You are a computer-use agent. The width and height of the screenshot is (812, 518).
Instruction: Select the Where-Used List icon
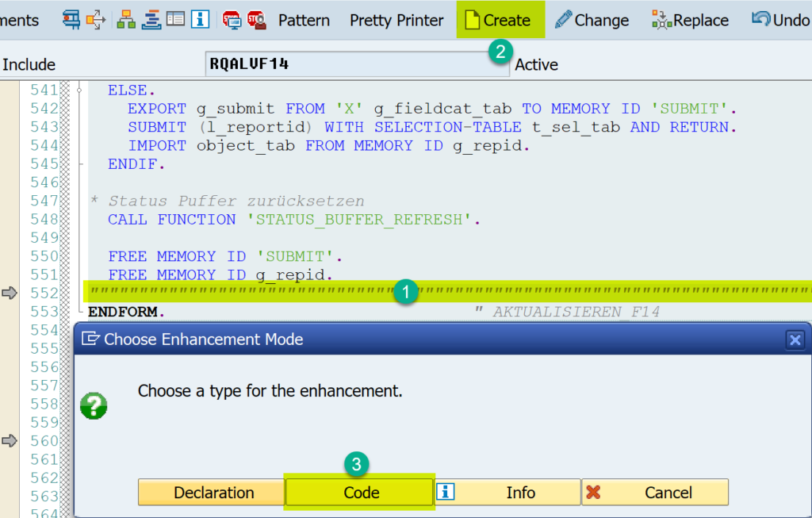pos(72,19)
